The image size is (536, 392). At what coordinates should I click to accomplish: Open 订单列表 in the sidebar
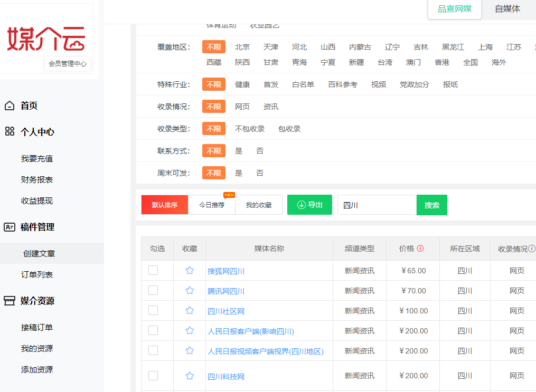(x=37, y=275)
